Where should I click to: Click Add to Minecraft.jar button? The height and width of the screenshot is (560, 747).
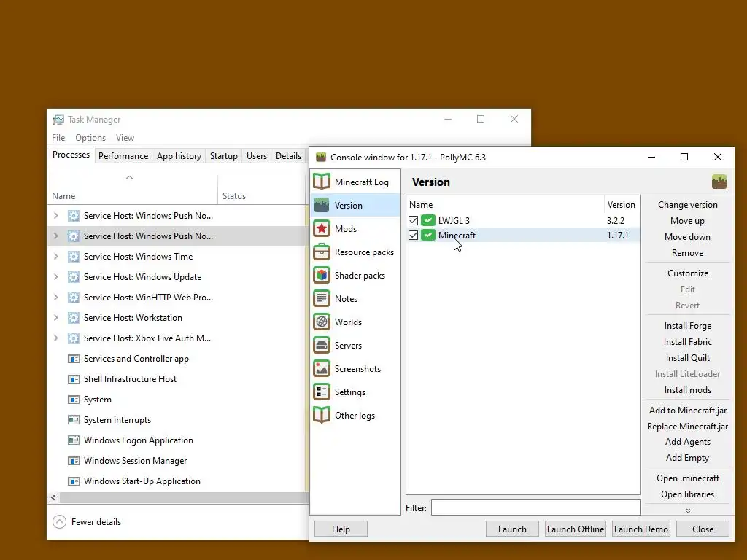[x=687, y=410]
